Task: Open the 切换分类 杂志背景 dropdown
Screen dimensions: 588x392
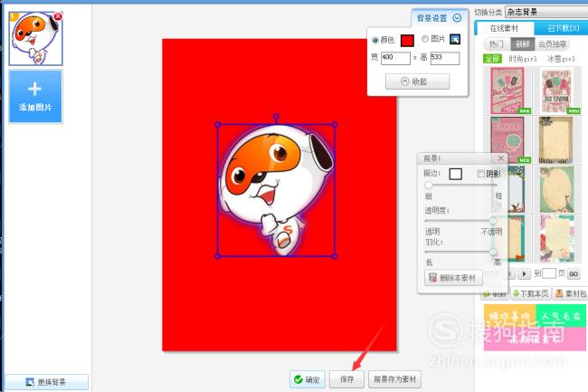Action: [x=546, y=12]
